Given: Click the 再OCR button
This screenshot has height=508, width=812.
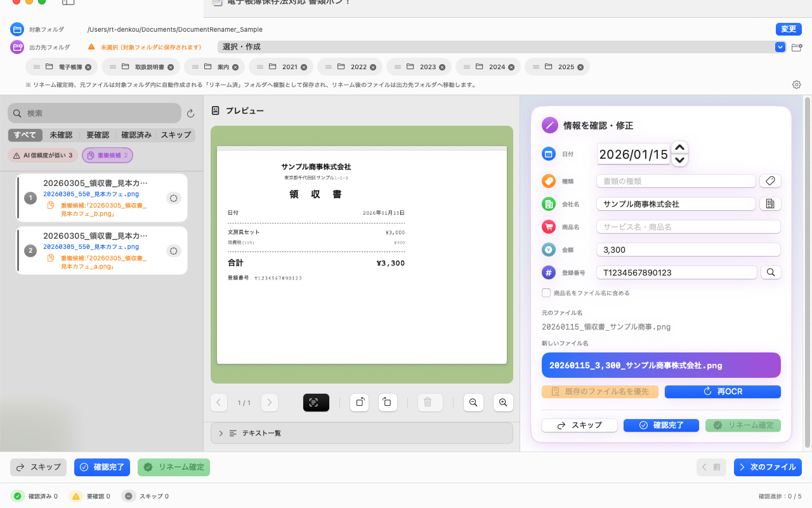Looking at the screenshot, I should pyautogui.click(x=723, y=392).
